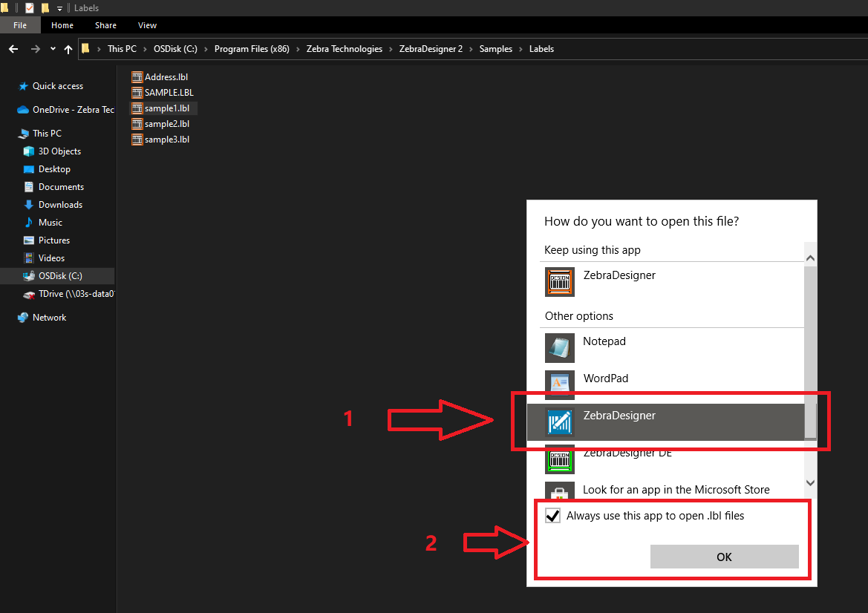The width and height of the screenshot is (868, 613).
Task: Select OSDisk (C:) in the sidebar
Action: [x=59, y=275]
